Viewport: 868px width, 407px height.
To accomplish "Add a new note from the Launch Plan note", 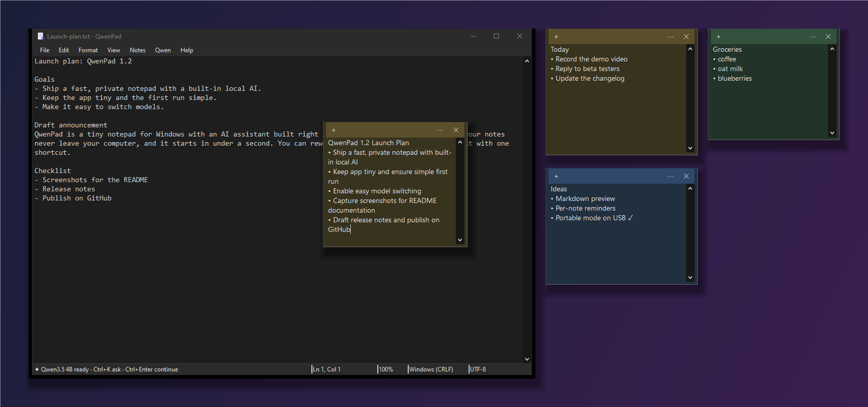I will pos(334,130).
